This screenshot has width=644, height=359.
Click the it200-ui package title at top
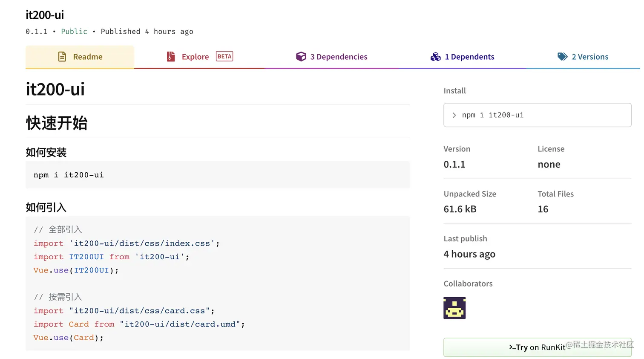click(45, 15)
